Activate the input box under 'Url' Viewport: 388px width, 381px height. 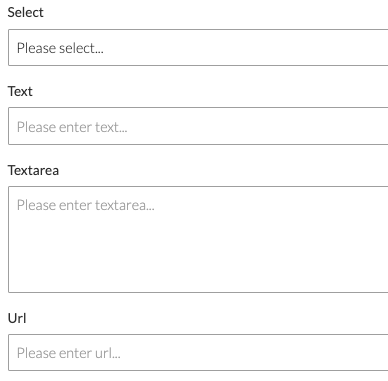[198, 352]
